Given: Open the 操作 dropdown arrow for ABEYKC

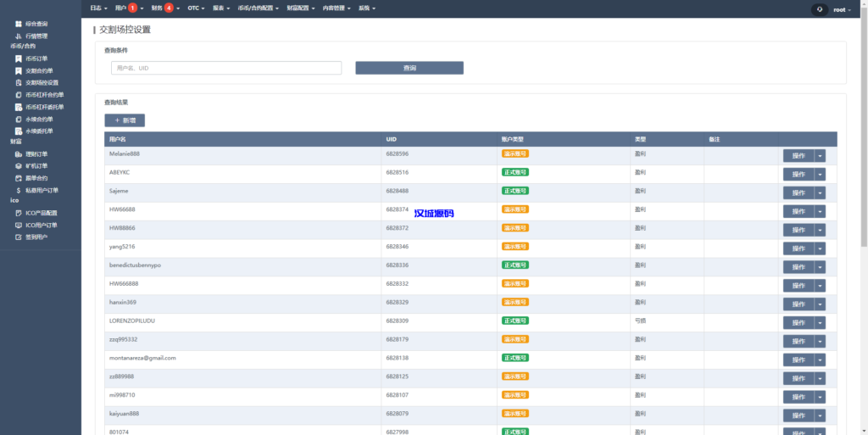Looking at the screenshot, I should (x=820, y=174).
